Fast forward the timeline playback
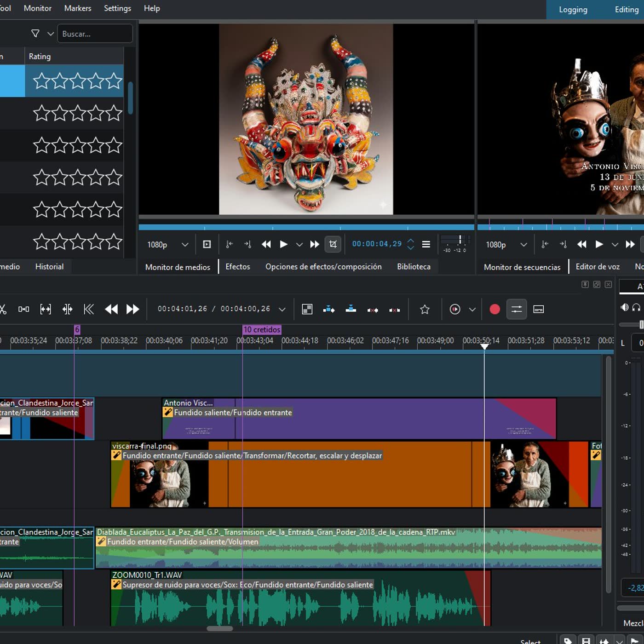Image resolution: width=644 pixels, height=644 pixels. pos(133,309)
